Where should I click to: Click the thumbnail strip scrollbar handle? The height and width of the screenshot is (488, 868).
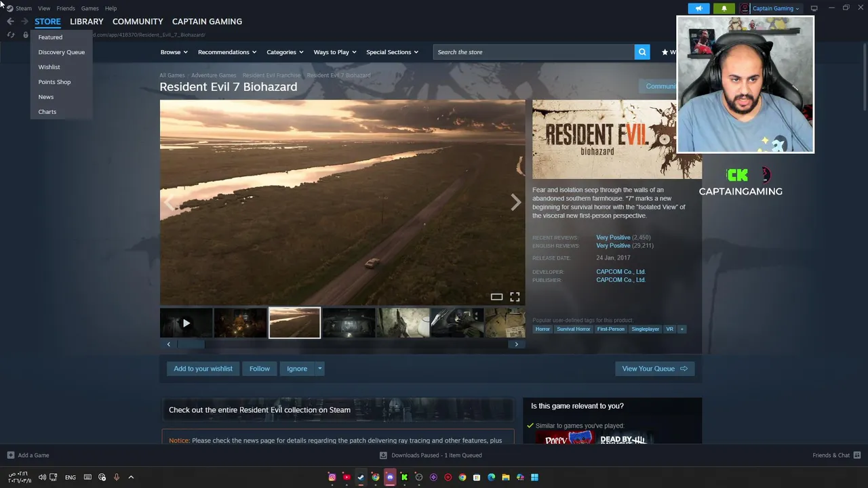click(191, 344)
